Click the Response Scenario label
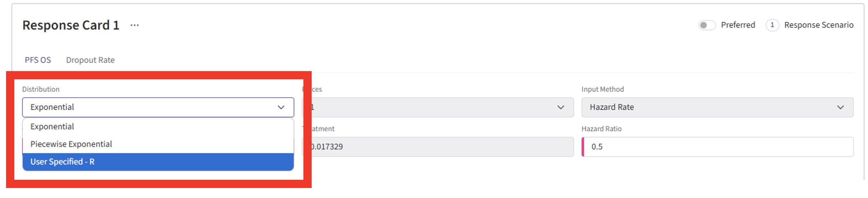Viewport: 868px width, 198px height. [819, 25]
